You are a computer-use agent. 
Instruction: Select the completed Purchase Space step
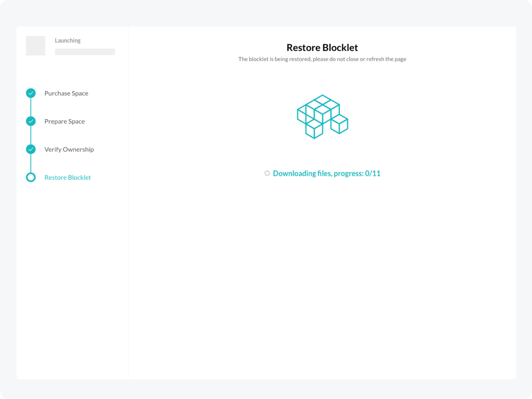point(66,93)
